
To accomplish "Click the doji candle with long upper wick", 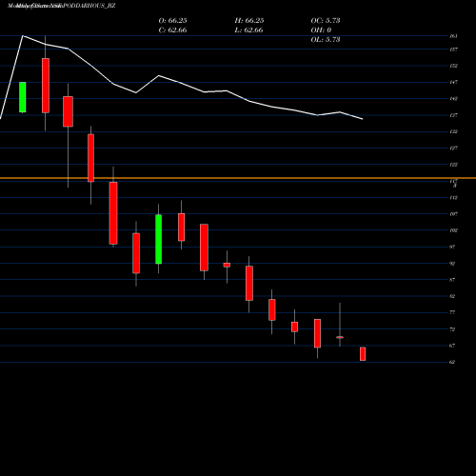I will tap(340, 337).
